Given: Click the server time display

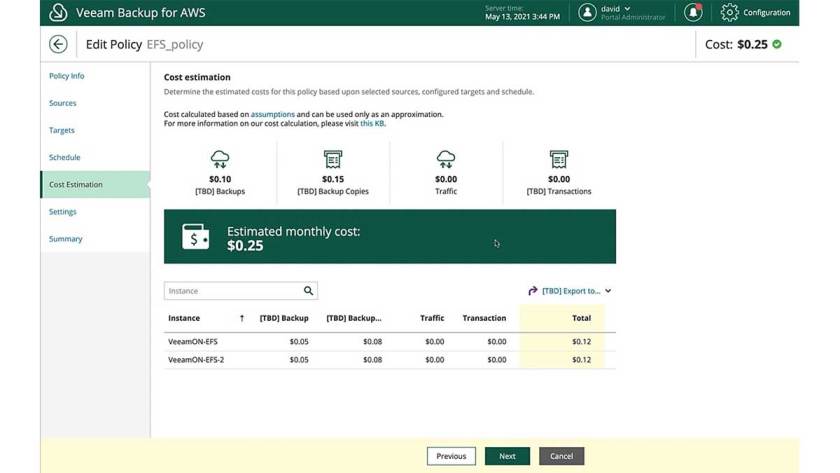Looking at the screenshot, I should [522, 12].
